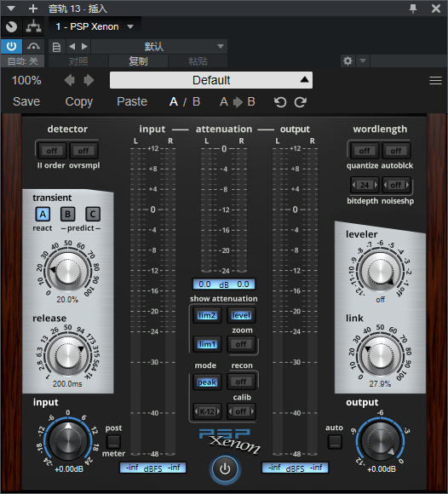Select transient mode A
The image size is (448, 494).
pos(43,215)
